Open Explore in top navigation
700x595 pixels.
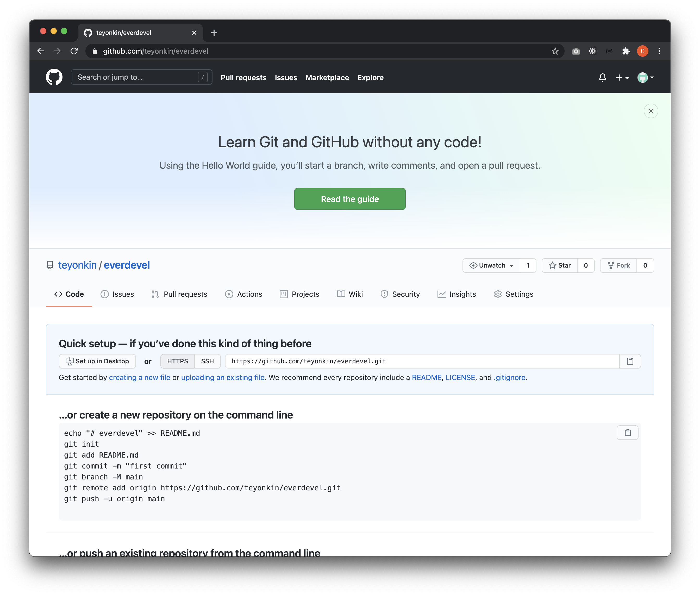pyautogui.click(x=370, y=78)
